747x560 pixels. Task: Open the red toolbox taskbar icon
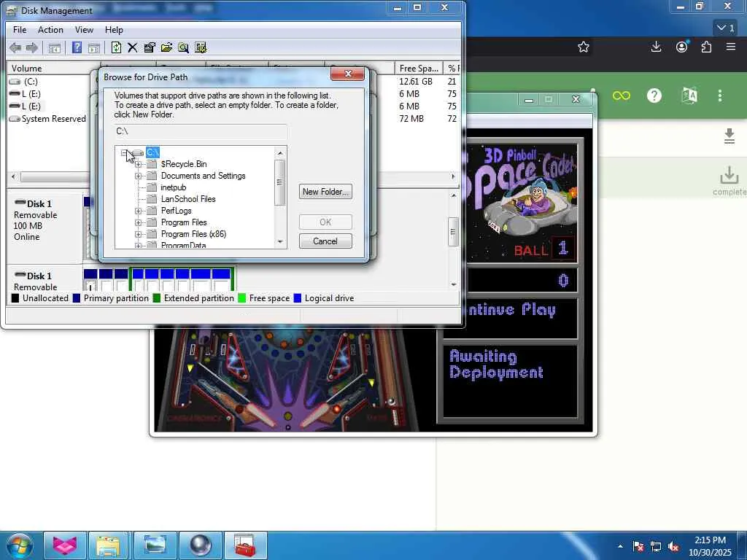tap(245, 545)
